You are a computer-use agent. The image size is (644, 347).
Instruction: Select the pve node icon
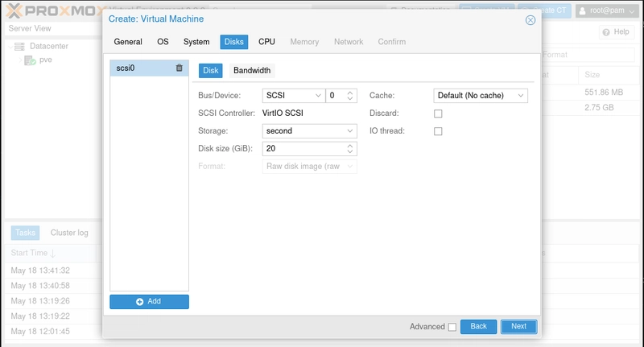tap(30, 60)
